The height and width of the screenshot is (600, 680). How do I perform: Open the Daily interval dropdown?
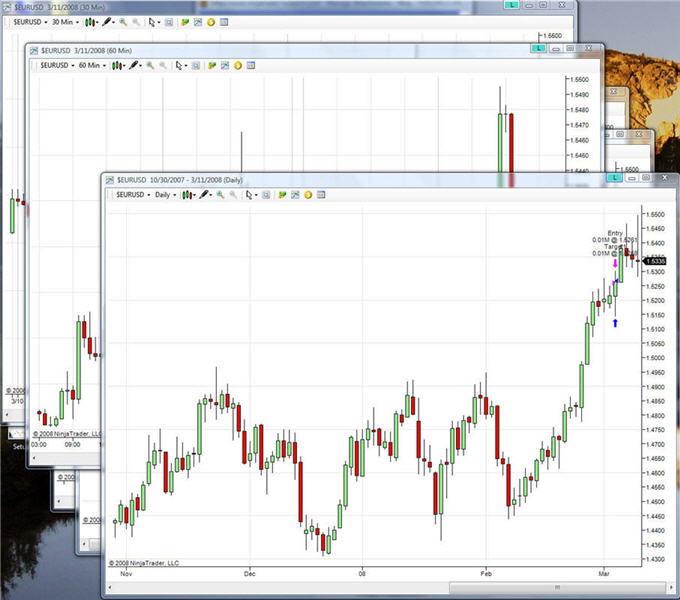pos(166,195)
